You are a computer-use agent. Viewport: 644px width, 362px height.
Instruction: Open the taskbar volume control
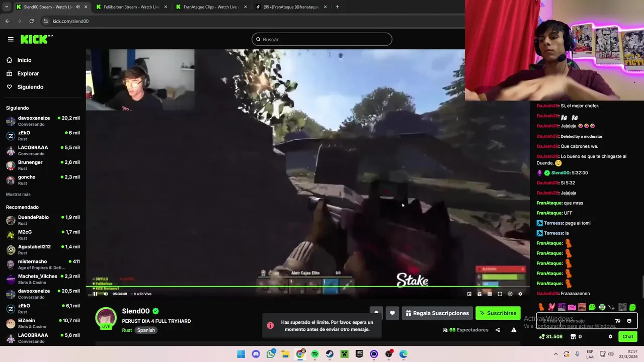[611, 354]
